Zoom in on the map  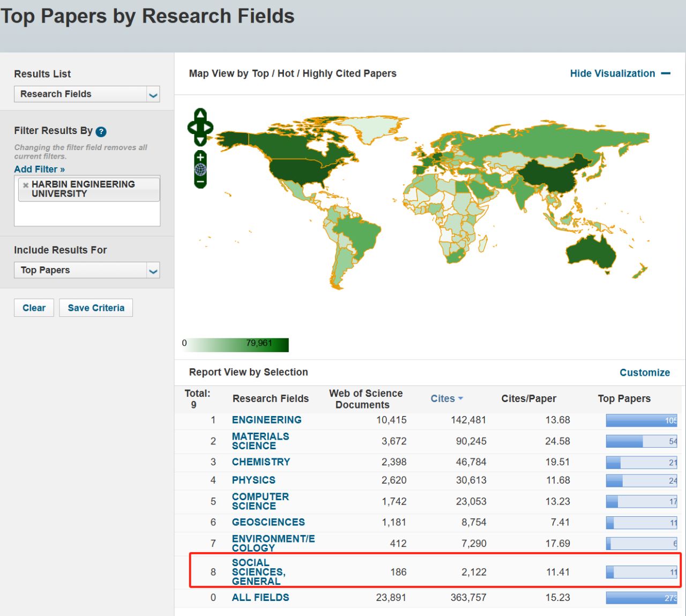[x=200, y=157]
